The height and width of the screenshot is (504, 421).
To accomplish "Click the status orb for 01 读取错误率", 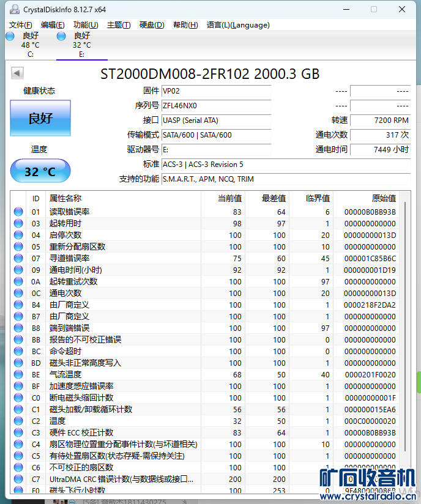I will (18, 212).
